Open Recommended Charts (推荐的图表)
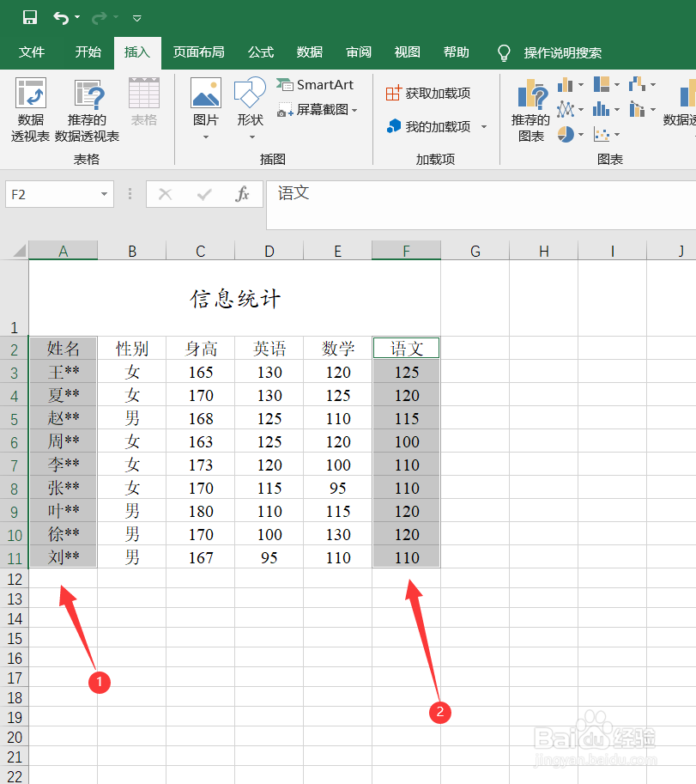The height and width of the screenshot is (784, 696). tap(530, 110)
